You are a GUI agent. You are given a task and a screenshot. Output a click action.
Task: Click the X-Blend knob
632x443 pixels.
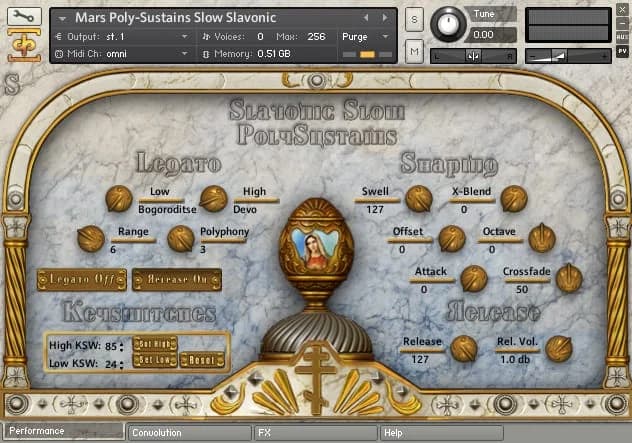[514, 199]
